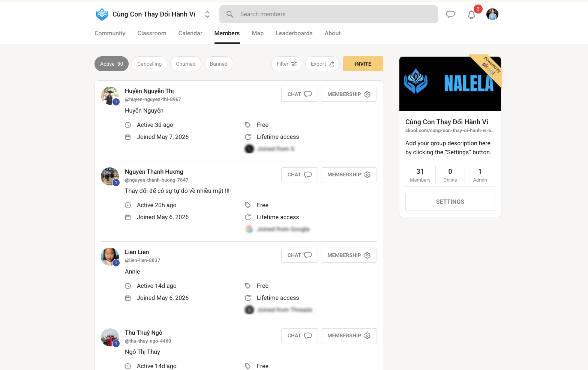588x370 pixels.
Task: Click the price tag icon in Lien Lien's row
Action: pyautogui.click(x=248, y=286)
